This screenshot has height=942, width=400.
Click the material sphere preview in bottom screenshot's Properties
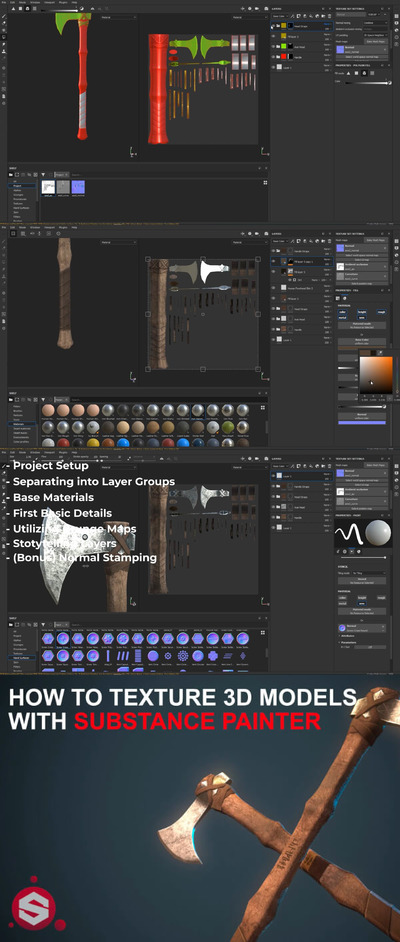click(x=378, y=533)
